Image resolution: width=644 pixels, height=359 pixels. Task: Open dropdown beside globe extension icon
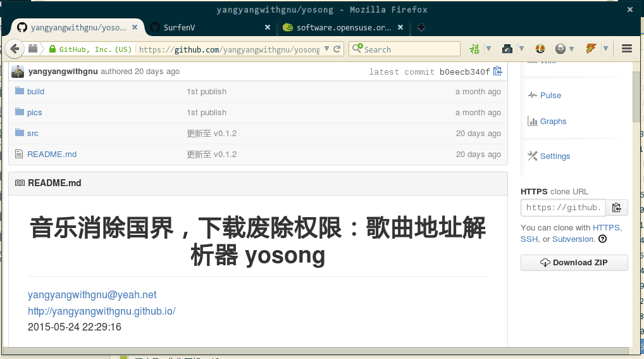[x=571, y=49]
